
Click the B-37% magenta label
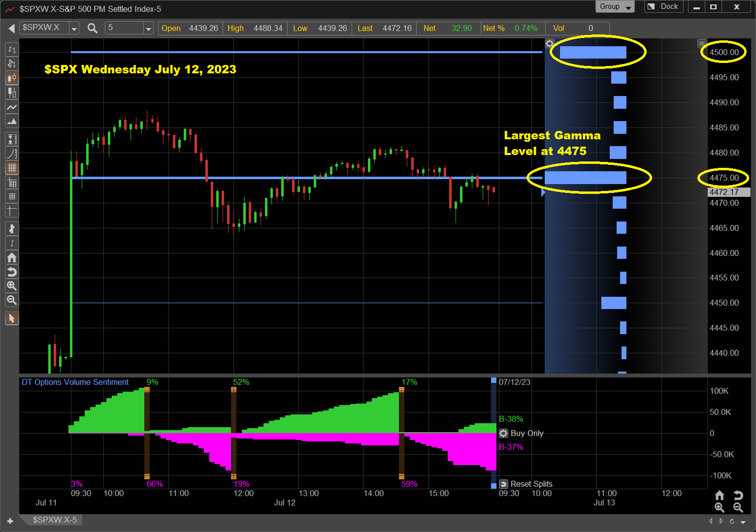click(x=511, y=447)
